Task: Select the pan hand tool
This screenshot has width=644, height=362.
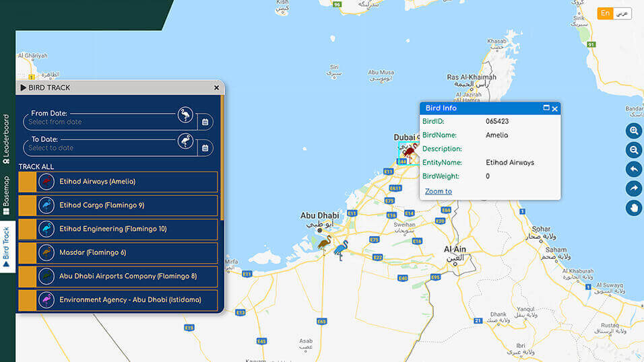Action: 634,208
